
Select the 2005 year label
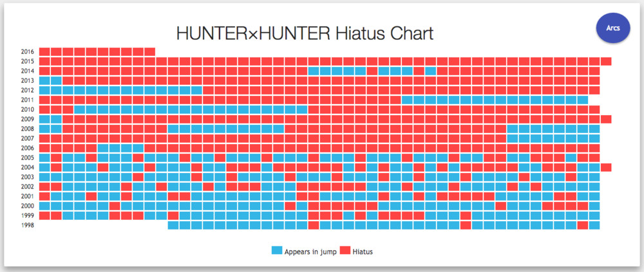coord(27,158)
